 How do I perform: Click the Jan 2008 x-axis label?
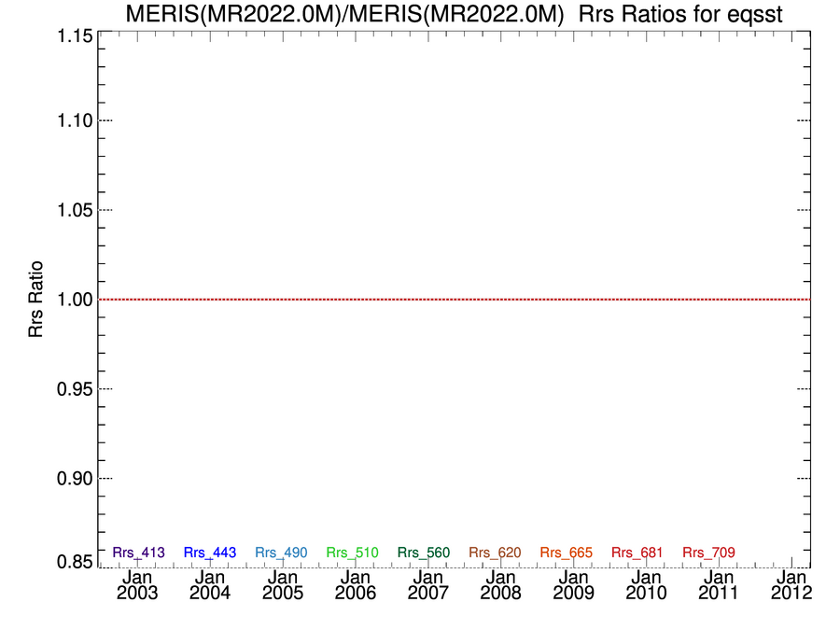pyautogui.click(x=501, y=585)
